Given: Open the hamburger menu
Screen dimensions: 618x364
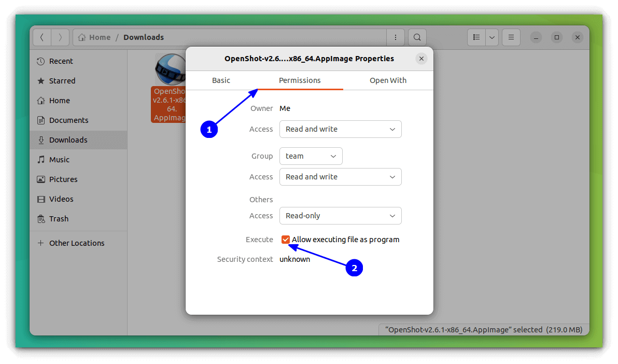Looking at the screenshot, I should point(511,37).
